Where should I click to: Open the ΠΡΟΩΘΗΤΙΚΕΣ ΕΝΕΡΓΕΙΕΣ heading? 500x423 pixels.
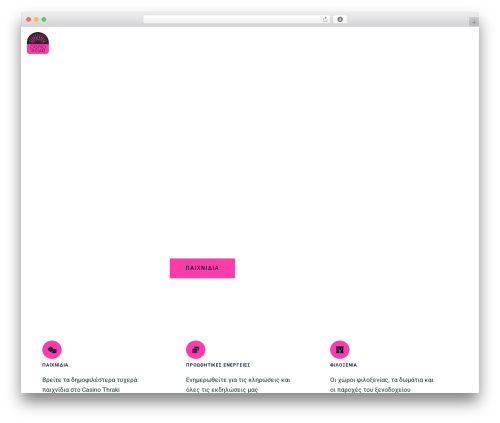tap(218, 365)
